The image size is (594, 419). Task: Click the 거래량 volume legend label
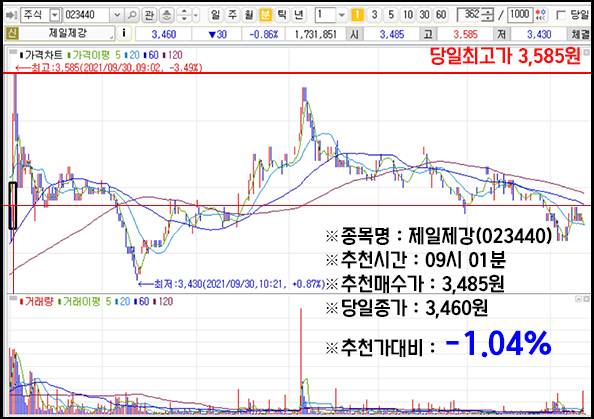pos(36,302)
